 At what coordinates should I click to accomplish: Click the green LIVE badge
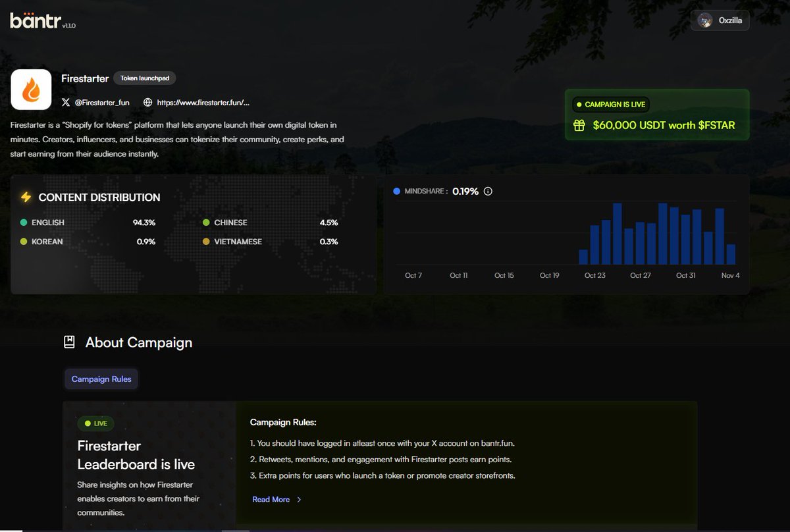pyautogui.click(x=96, y=423)
